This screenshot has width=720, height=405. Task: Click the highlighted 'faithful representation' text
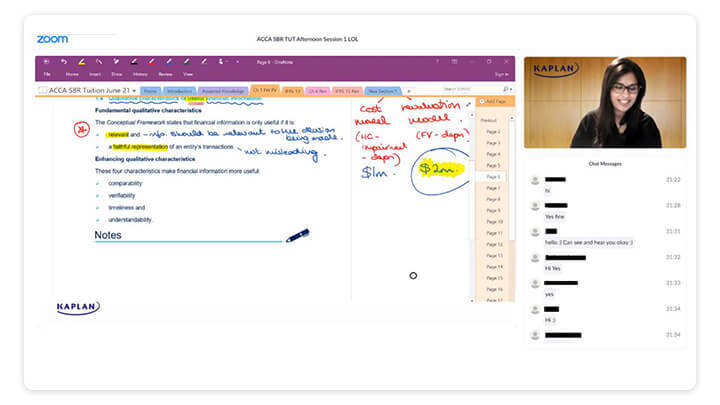140,147
